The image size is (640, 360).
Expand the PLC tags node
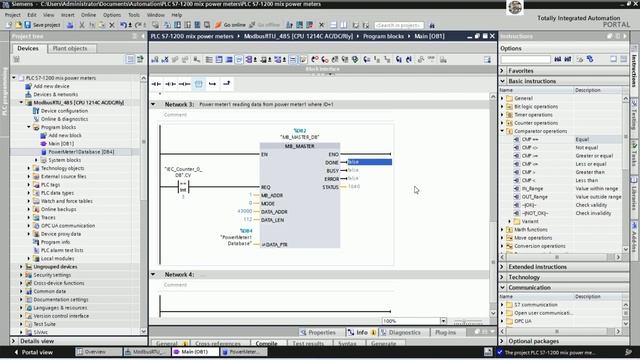coord(29,184)
